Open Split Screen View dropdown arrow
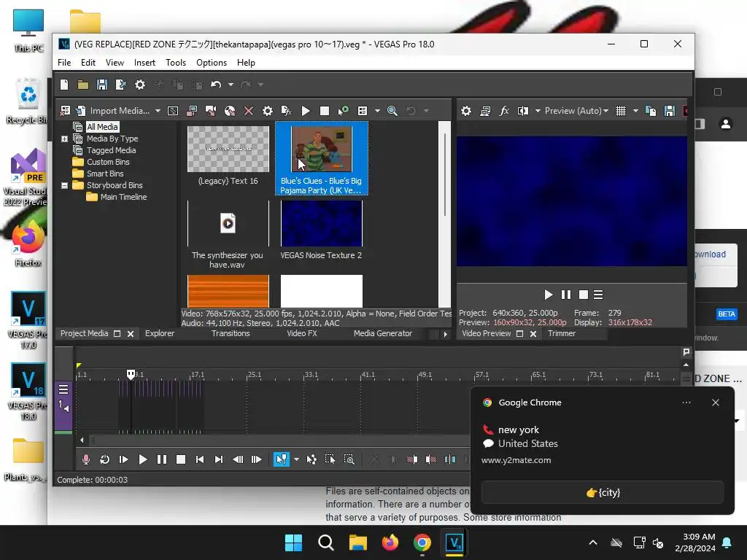 (538, 111)
